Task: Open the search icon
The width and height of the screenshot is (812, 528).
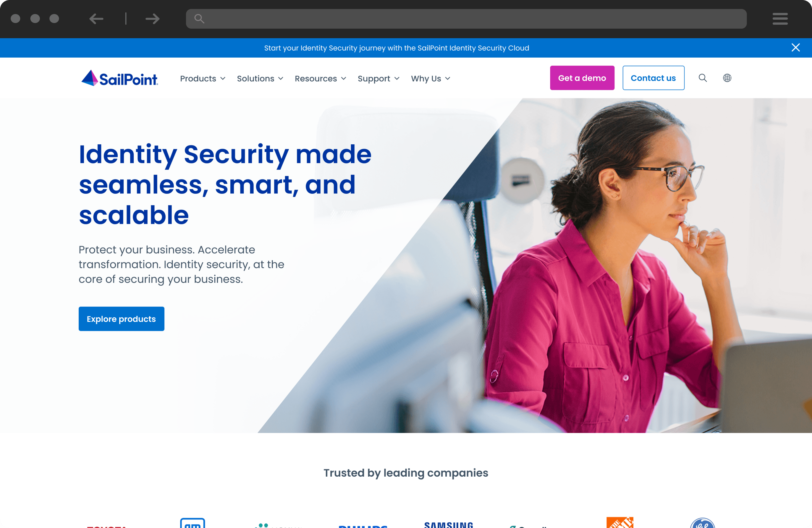Action: (x=703, y=78)
